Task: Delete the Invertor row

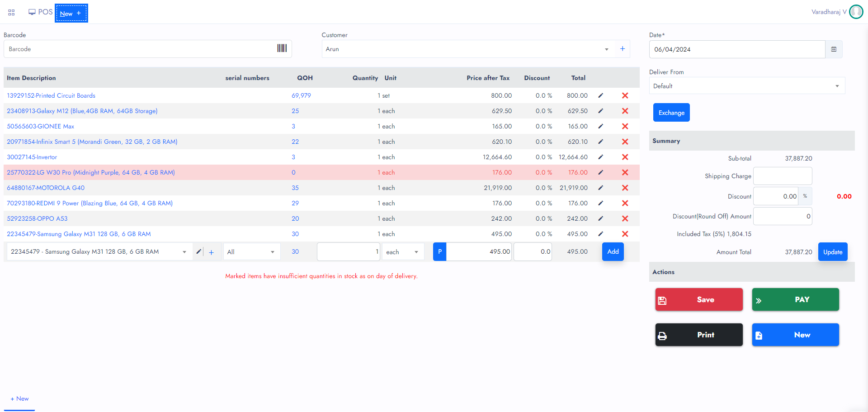Action: (625, 157)
